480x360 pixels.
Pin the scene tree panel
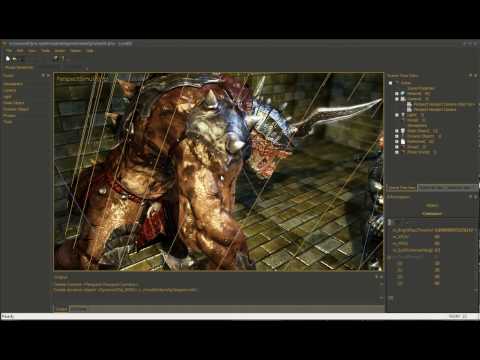[x=471, y=76]
